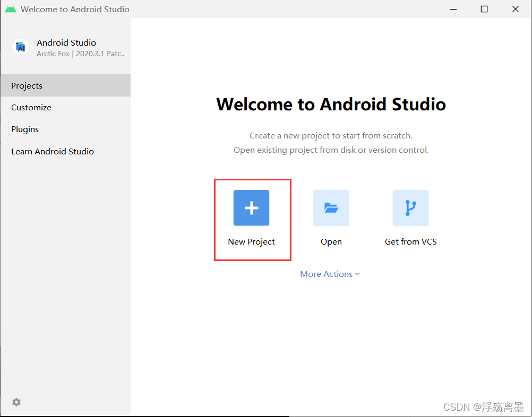The width and height of the screenshot is (532, 417).
Task: Click the New Project label
Action: 251,242
